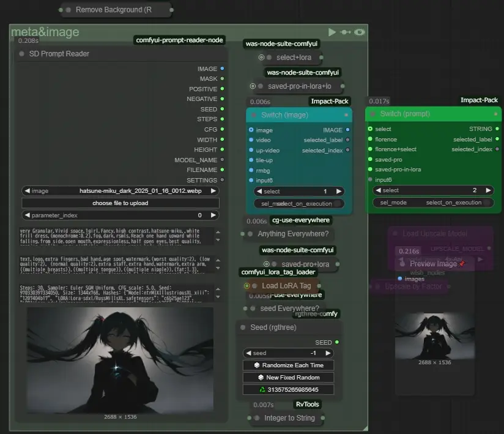Decrease parameter_index value
The width and height of the screenshot is (504, 434).
(28, 215)
